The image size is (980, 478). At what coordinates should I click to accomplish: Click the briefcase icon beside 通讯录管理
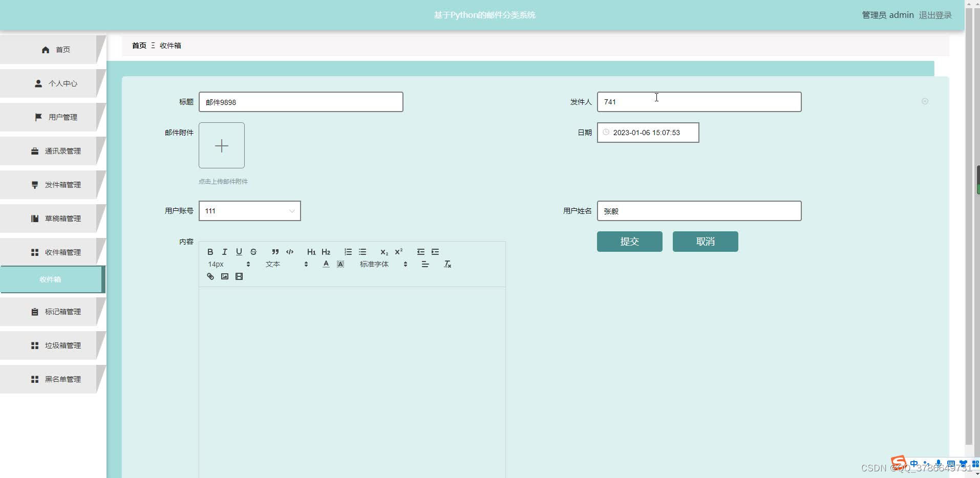[35, 151]
